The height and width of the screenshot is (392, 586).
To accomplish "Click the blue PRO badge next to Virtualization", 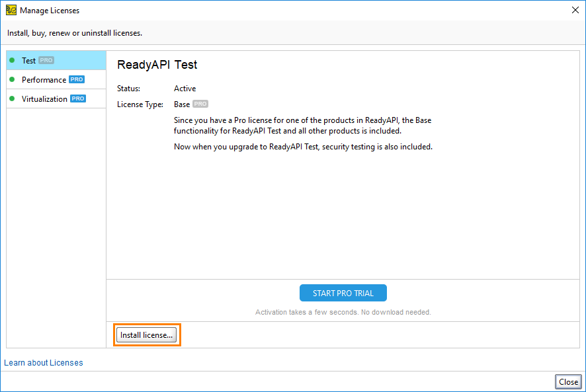I will point(78,99).
